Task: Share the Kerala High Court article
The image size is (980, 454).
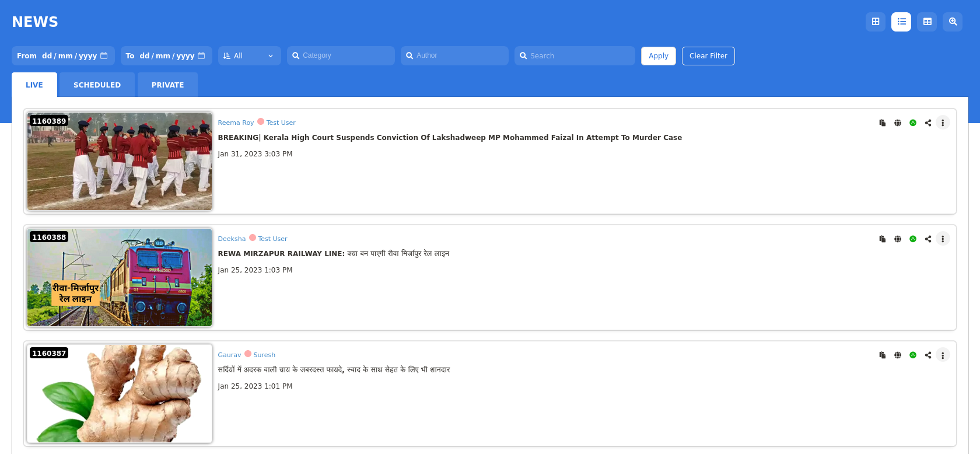Action: coord(928,123)
